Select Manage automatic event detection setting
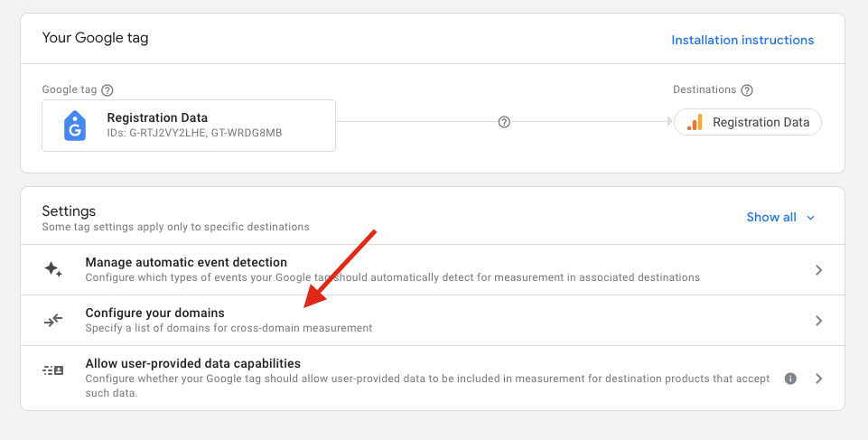 tap(186, 262)
